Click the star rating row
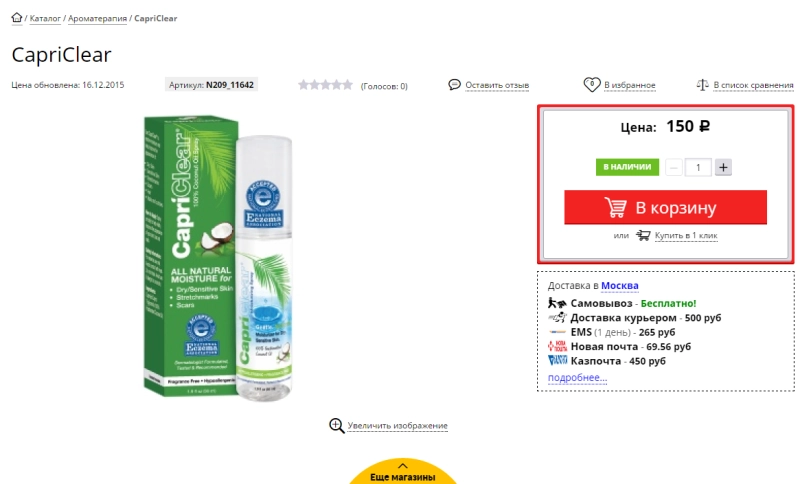This screenshot has height=484, width=800. pyautogui.click(x=325, y=85)
